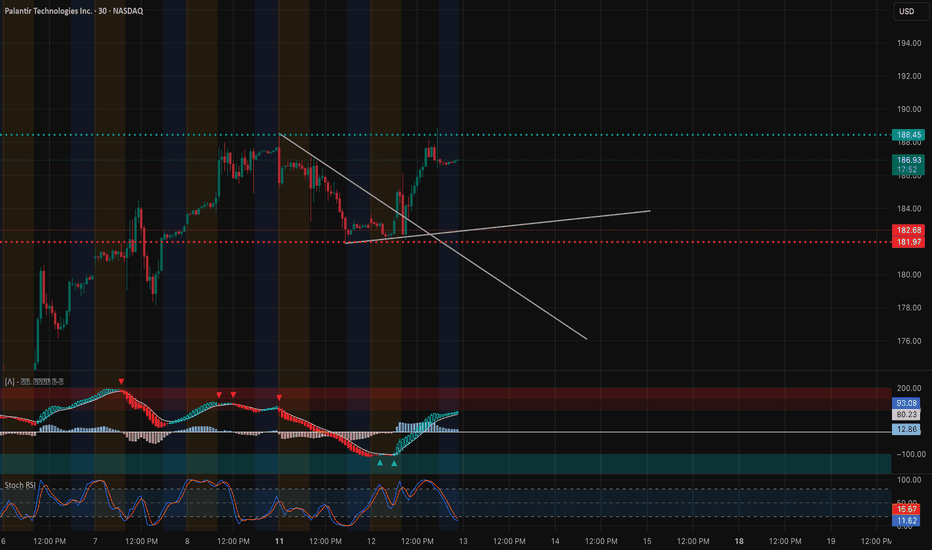Click the 200.00 oscillator scale value
Image resolution: width=932 pixels, height=550 pixels.
pyautogui.click(x=909, y=388)
